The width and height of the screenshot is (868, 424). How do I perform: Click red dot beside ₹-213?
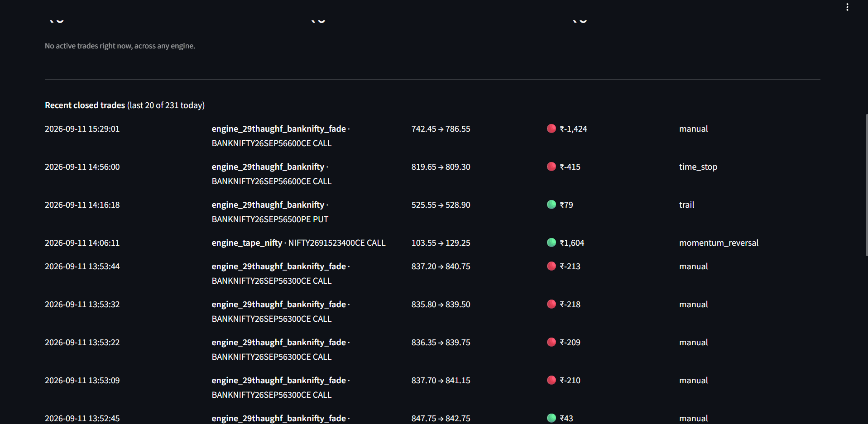tap(551, 266)
